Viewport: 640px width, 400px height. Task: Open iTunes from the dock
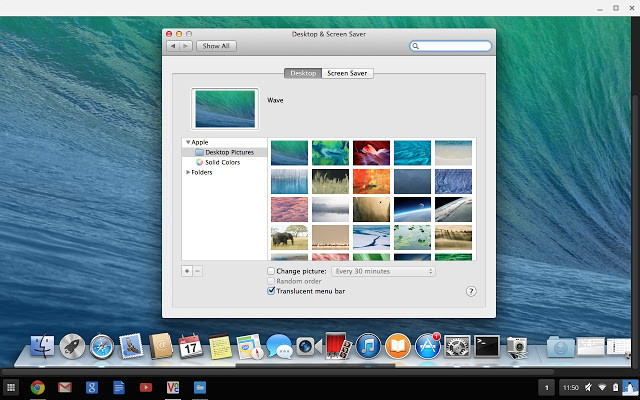pos(368,347)
